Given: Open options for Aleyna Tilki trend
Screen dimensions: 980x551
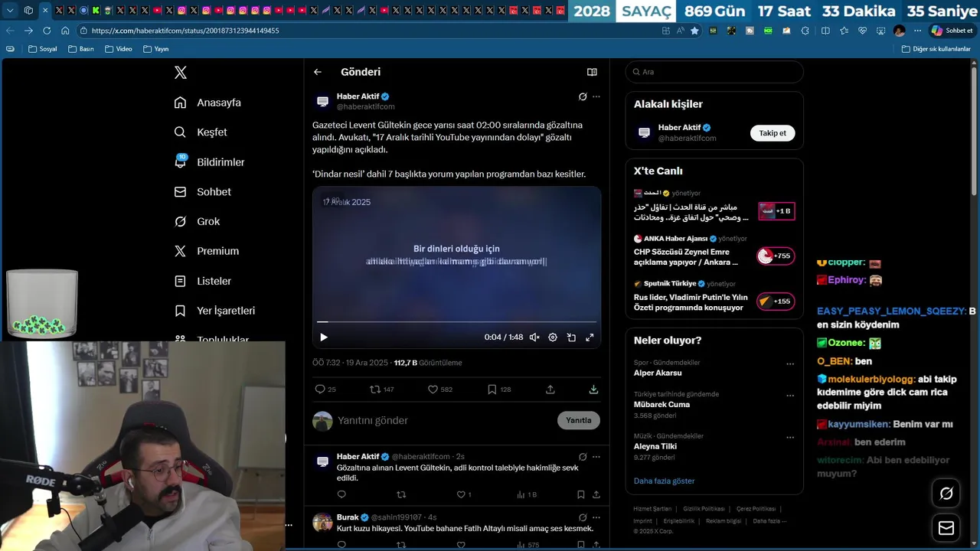Looking at the screenshot, I should pyautogui.click(x=790, y=437).
